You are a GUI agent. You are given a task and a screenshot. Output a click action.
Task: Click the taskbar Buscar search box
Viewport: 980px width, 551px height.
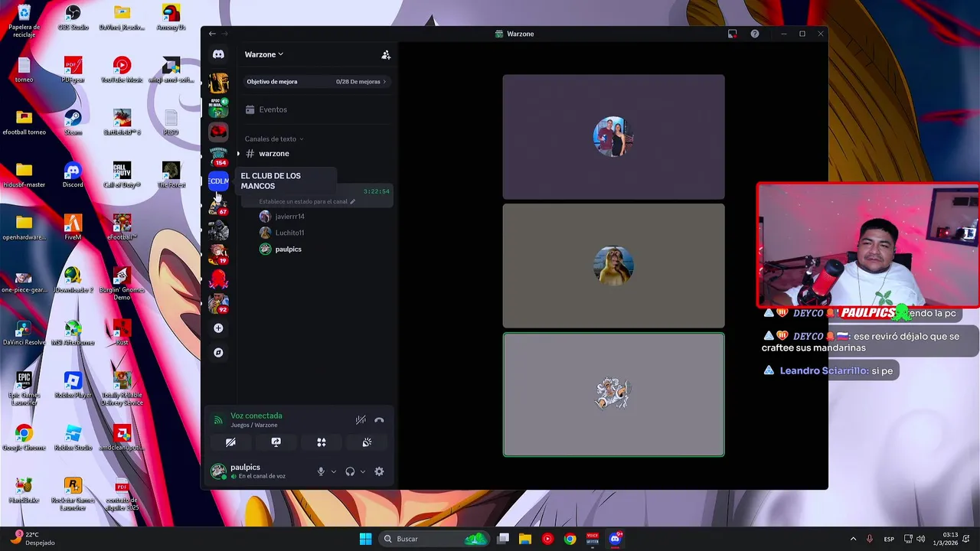pos(433,539)
